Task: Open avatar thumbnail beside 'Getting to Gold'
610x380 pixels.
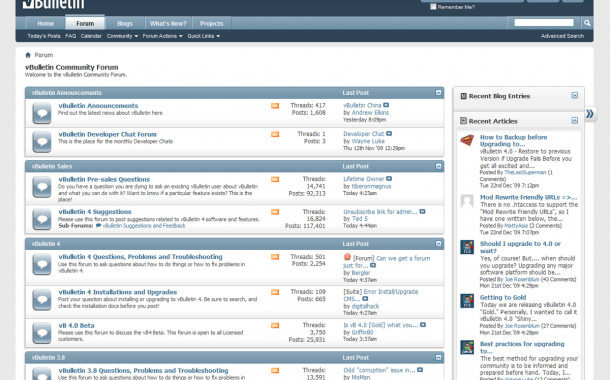Action: pyautogui.click(x=467, y=301)
